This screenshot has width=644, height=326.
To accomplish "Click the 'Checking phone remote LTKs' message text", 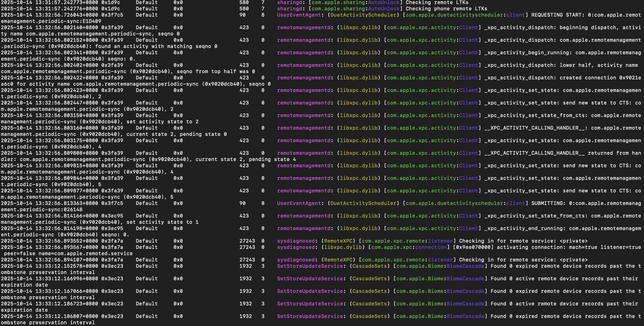I will pos(446,9).
